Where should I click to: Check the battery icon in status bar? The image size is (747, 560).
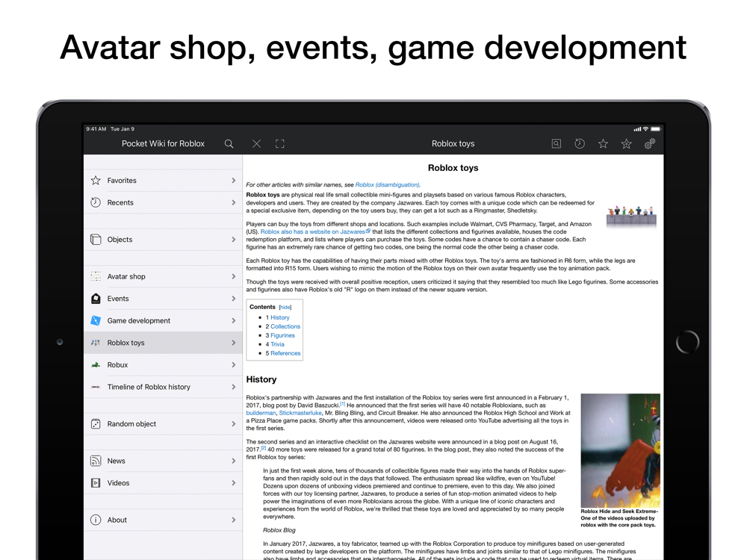pos(656,129)
